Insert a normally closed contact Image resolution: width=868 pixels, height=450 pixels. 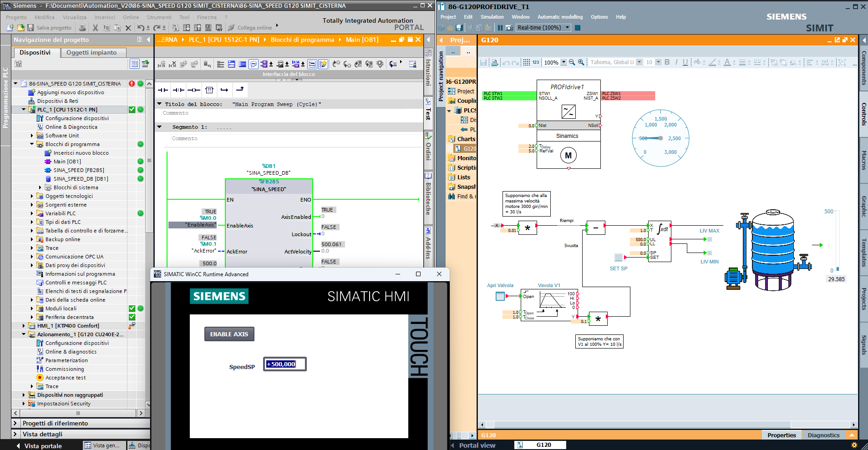point(178,90)
